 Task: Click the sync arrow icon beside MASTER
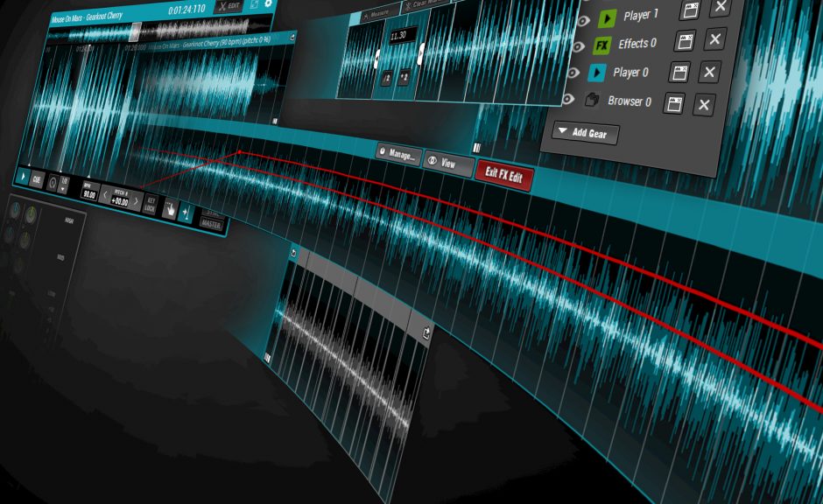pos(186,213)
